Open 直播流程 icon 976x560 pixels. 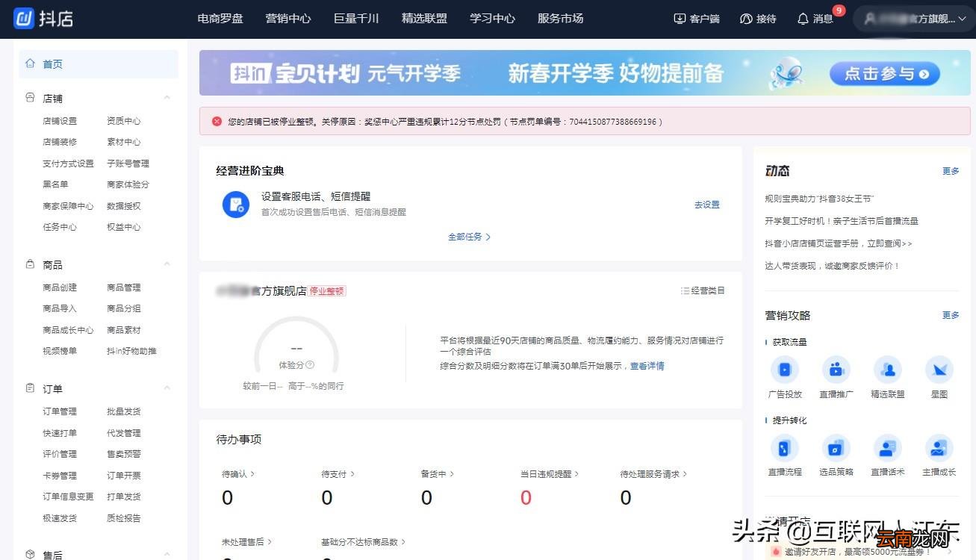(x=785, y=448)
